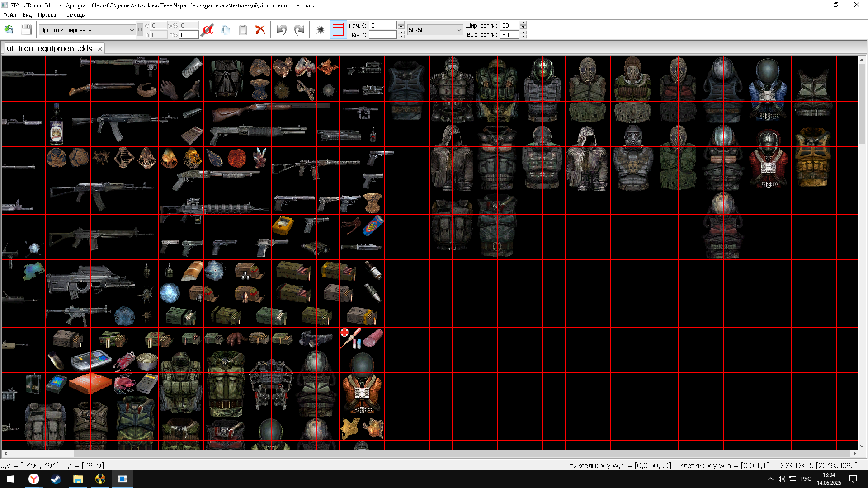Click the РУС language indicator
Screen dimensions: 868x488
click(x=806, y=479)
